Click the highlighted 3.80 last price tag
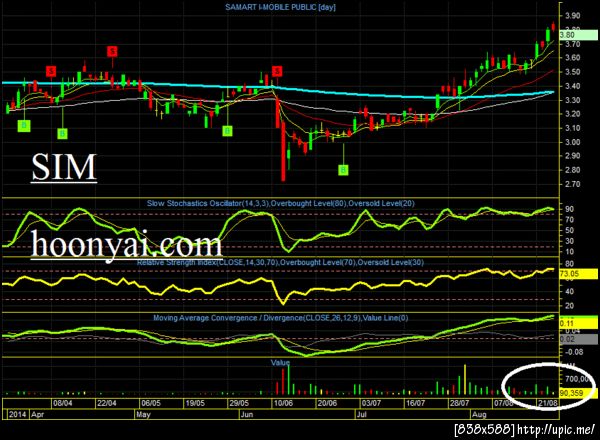The height and width of the screenshot is (440, 600). [x=578, y=35]
